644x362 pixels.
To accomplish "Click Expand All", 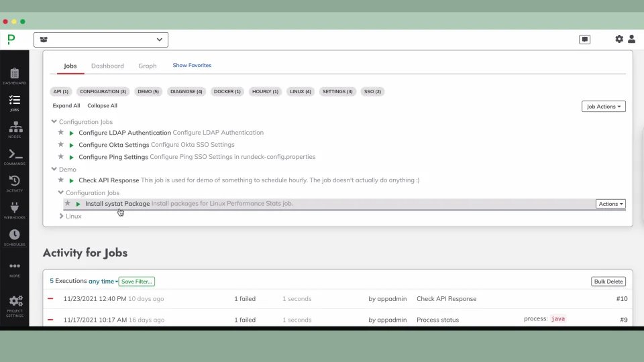I will coord(66,105).
